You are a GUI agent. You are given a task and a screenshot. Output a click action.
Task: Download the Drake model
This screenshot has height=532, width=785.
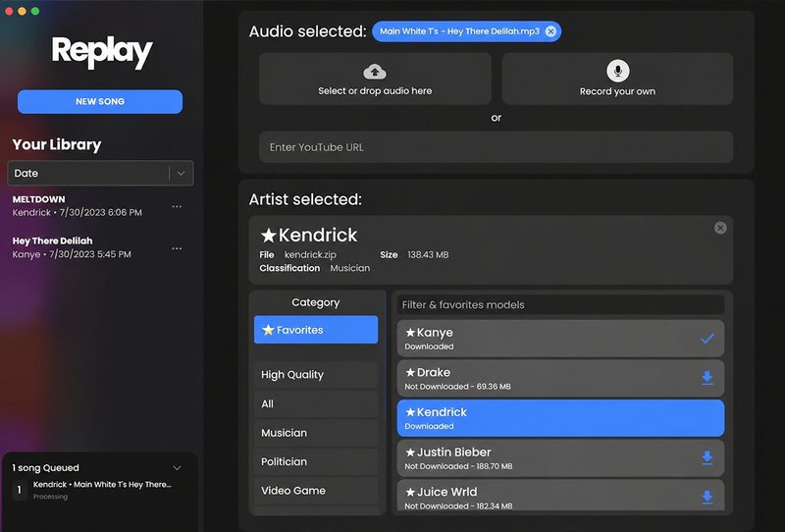click(706, 378)
